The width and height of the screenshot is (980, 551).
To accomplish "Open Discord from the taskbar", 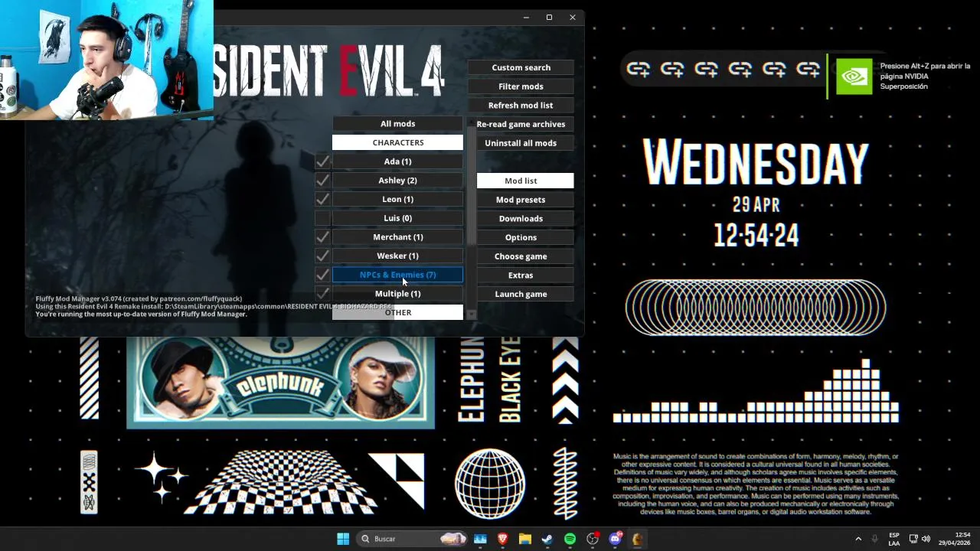I will coord(615,539).
